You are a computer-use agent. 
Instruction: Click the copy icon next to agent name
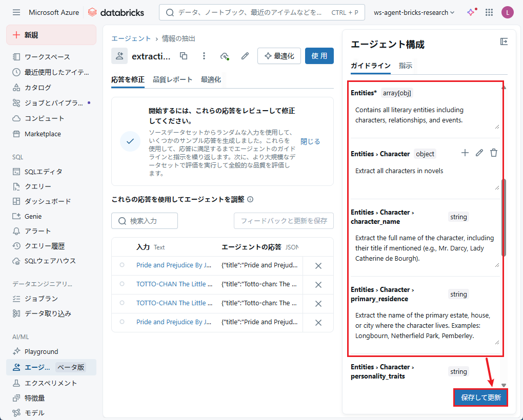pyautogui.click(x=184, y=56)
